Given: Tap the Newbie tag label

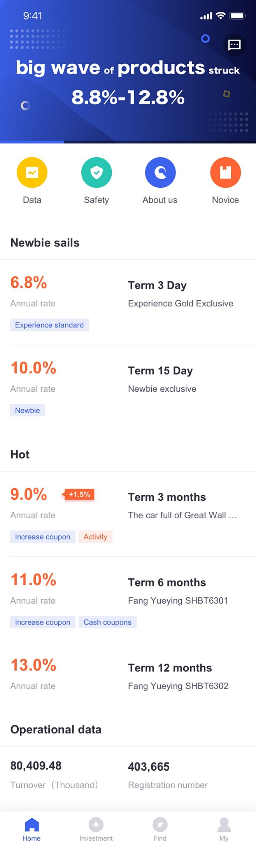Looking at the screenshot, I should coord(28,410).
